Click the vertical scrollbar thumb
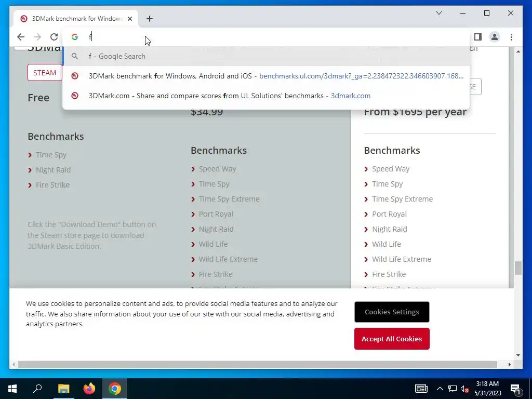Image resolution: width=532 pixels, height=399 pixels. 518,268
